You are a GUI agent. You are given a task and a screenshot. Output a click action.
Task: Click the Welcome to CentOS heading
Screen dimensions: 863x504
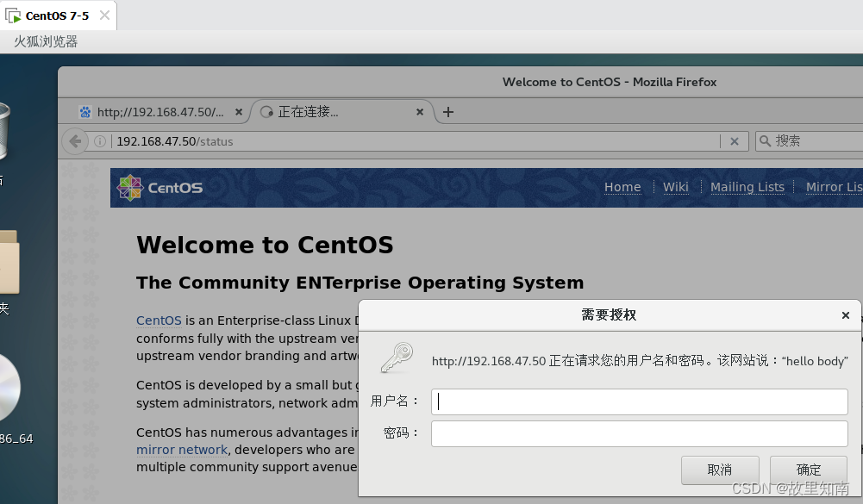[265, 245]
